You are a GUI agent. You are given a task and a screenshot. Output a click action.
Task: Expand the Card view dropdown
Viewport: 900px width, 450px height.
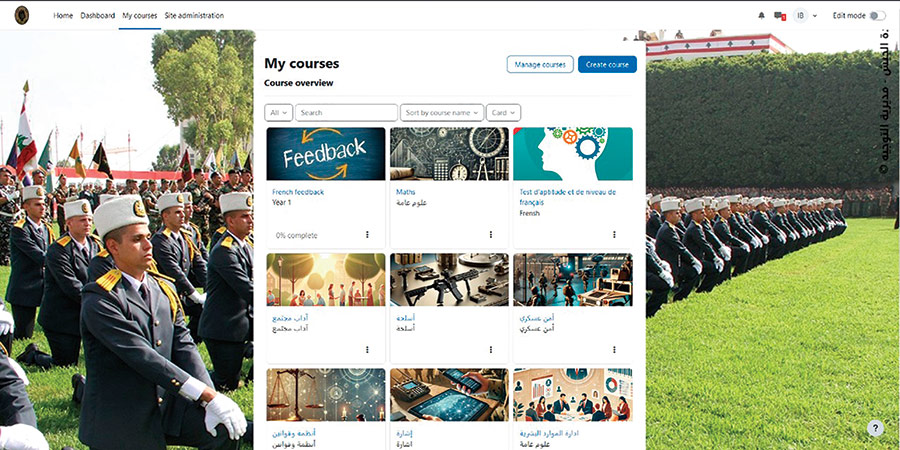click(503, 113)
